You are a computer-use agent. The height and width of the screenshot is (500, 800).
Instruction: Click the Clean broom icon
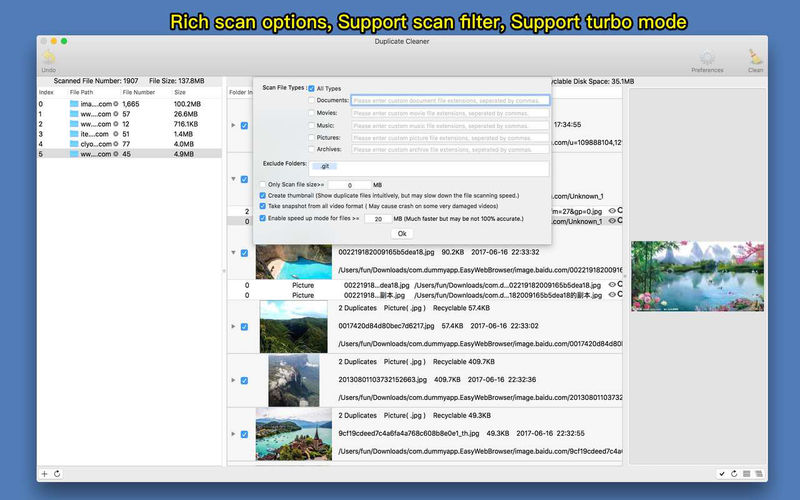pos(755,57)
